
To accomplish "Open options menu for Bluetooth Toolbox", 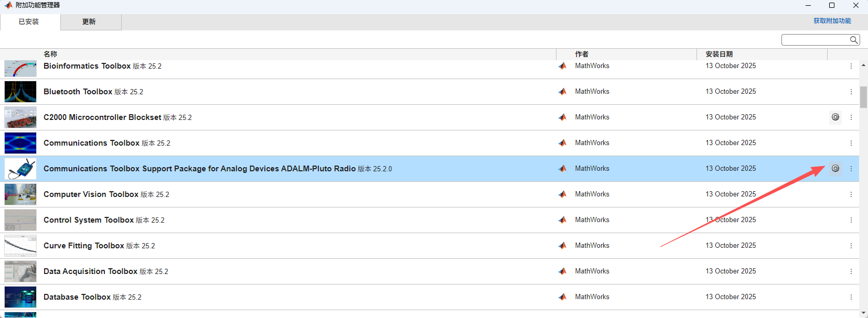I will tap(851, 92).
